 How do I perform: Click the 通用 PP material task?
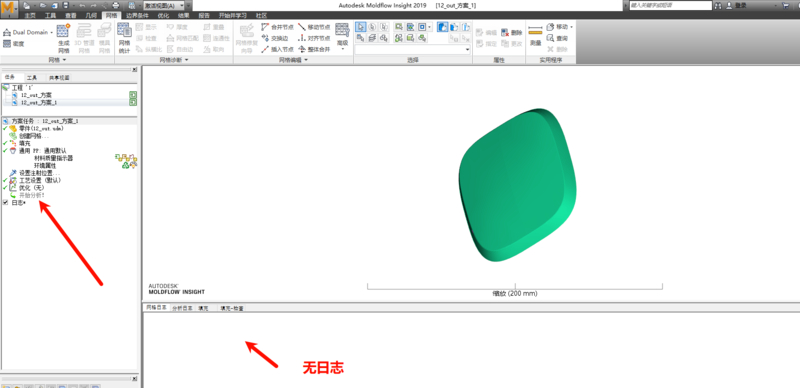coord(38,151)
